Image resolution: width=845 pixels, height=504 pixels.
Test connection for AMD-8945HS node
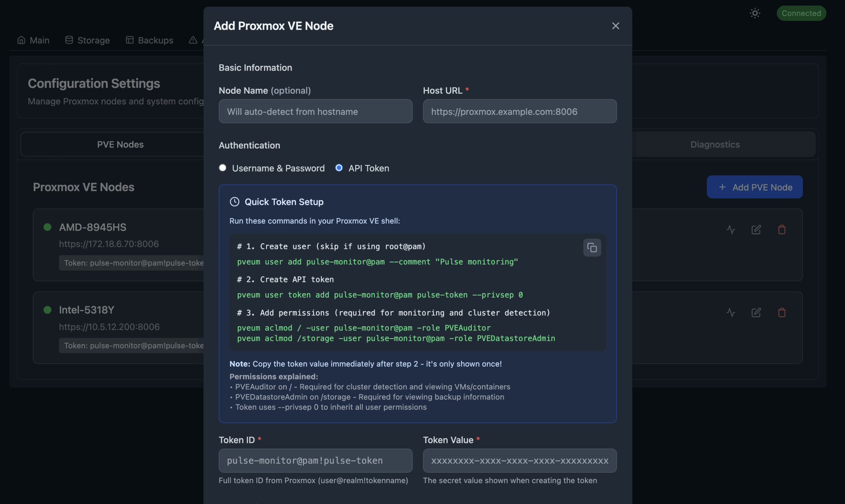coord(730,230)
